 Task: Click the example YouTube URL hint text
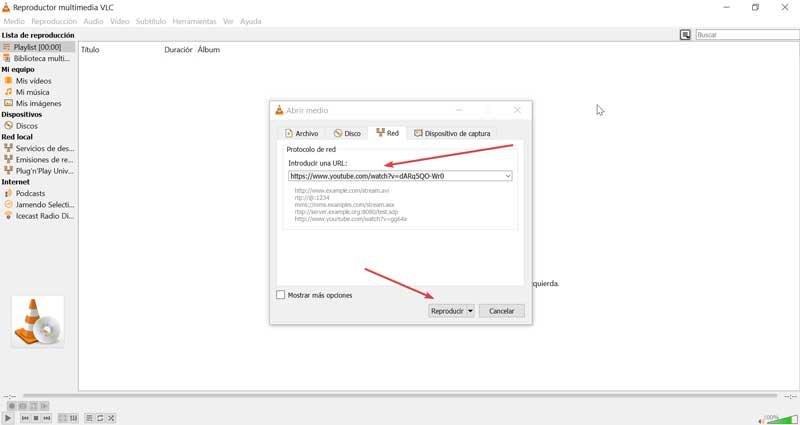(351, 219)
